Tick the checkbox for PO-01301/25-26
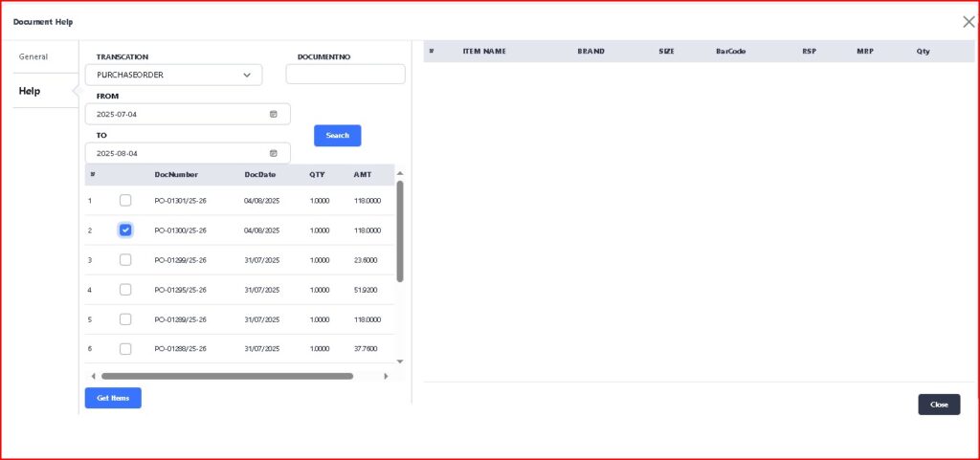The image size is (980, 460). [125, 201]
